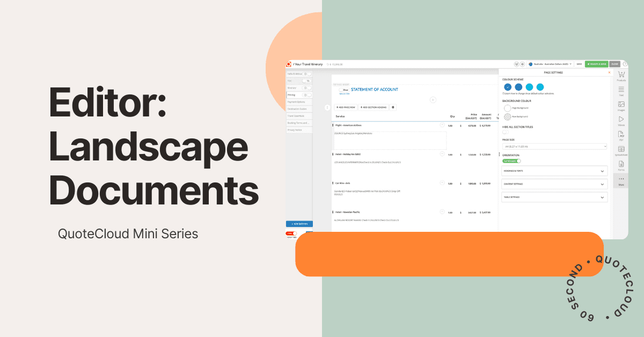Click the Review & Send button

[x=596, y=64]
